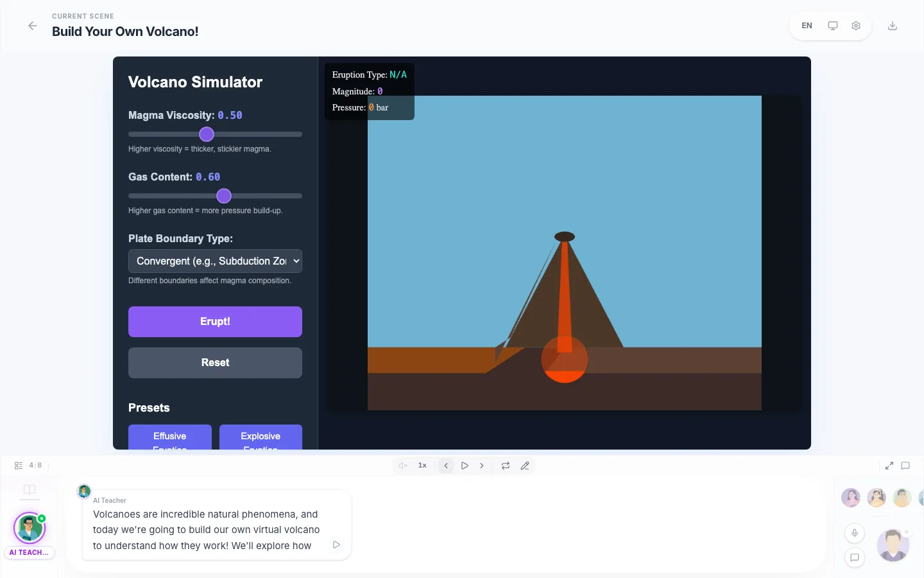The height and width of the screenshot is (578, 924).
Task: Expand to fullscreen with diagonal arrows icon
Action: [889, 466]
